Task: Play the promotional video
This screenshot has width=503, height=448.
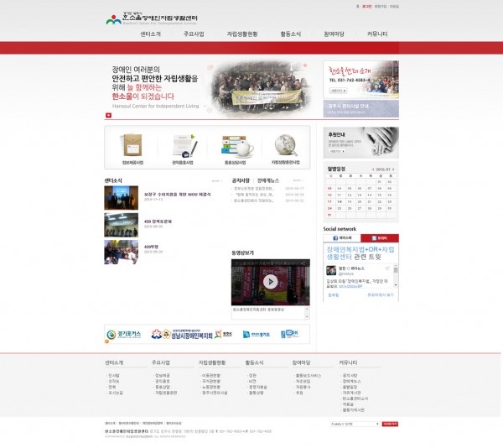Action: pyautogui.click(x=271, y=282)
